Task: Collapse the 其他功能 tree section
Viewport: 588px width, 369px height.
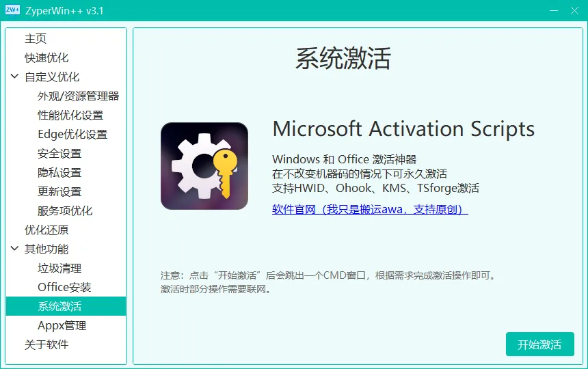Action: 15,249
